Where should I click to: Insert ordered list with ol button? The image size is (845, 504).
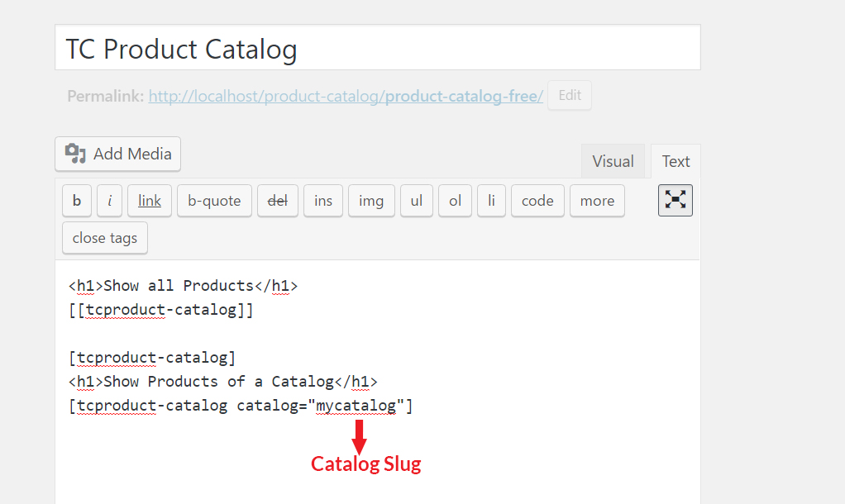tap(455, 201)
